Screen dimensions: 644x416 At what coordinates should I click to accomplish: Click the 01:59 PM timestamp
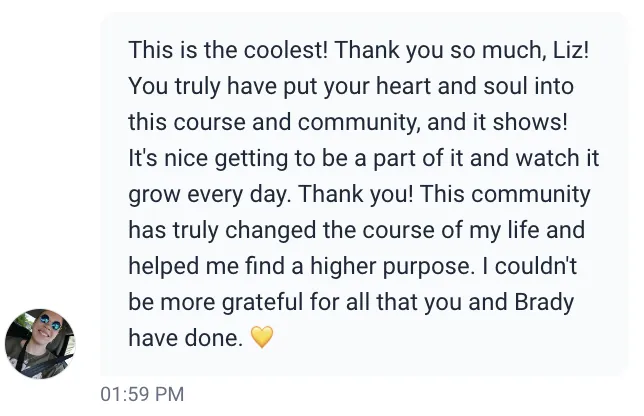pos(142,394)
